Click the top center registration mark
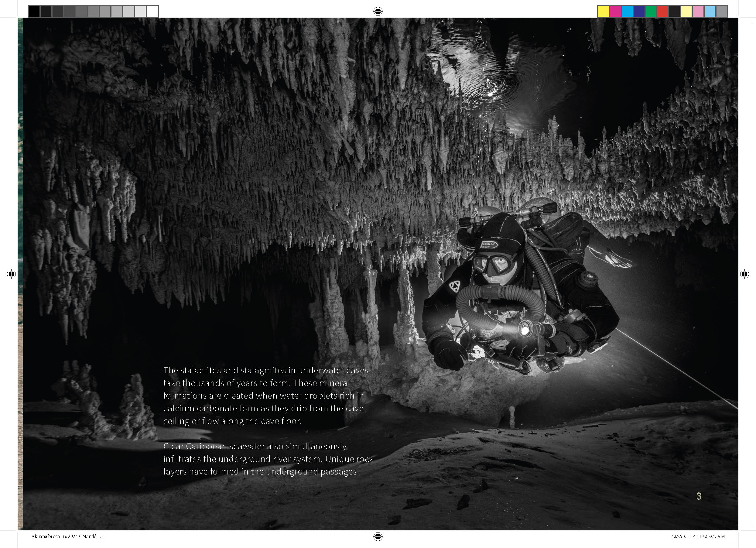Screen dimensions: 756x548 378,11
